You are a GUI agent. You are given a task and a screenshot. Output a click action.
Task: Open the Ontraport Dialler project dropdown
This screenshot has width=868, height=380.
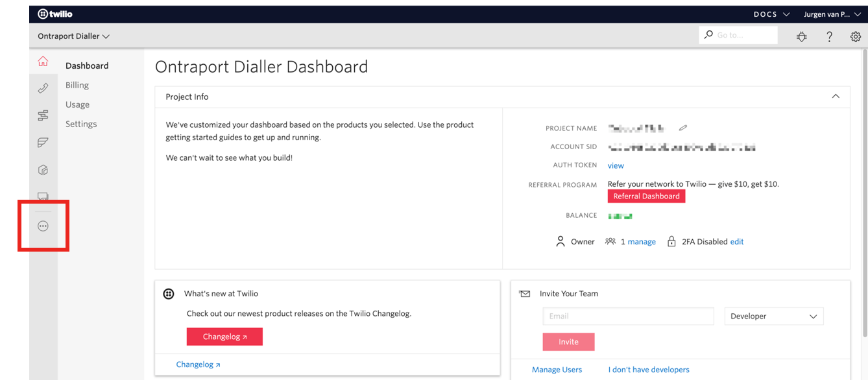(73, 36)
